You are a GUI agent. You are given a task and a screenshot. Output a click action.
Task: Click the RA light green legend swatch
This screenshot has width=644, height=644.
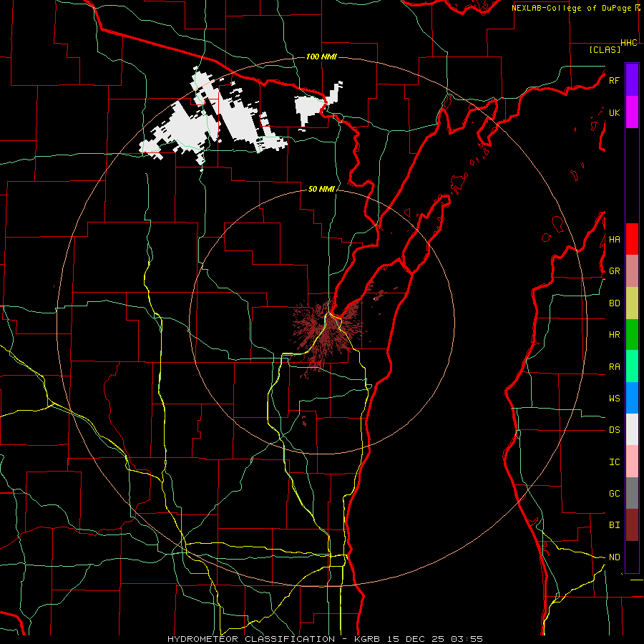pos(632,366)
